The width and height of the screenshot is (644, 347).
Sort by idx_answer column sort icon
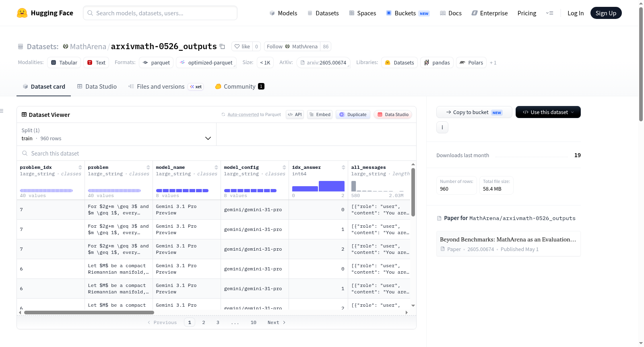click(x=343, y=167)
